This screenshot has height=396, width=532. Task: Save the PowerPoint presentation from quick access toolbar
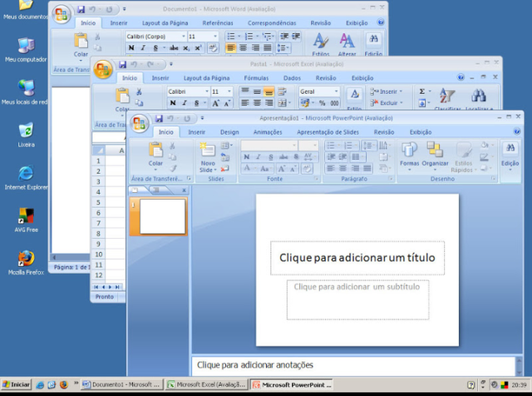(x=159, y=118)
